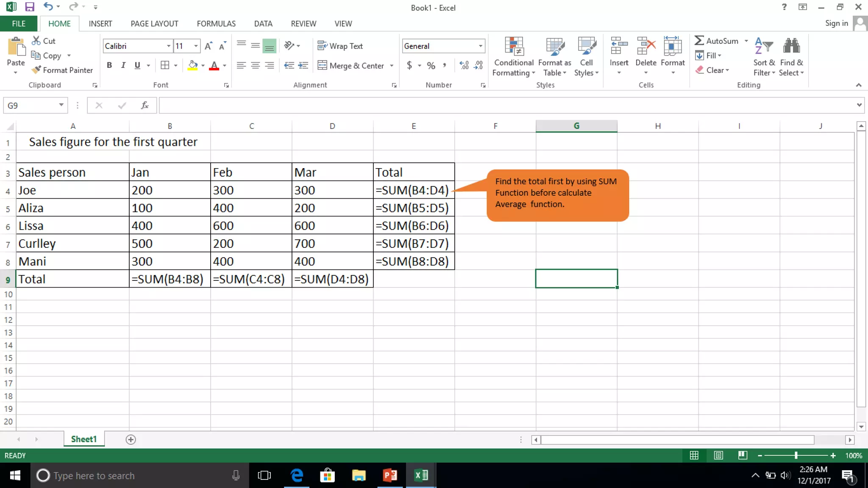This screenshot has height=488, width=868.
Task: Click the Percent Style icon
Action: [x=431, y=65]
